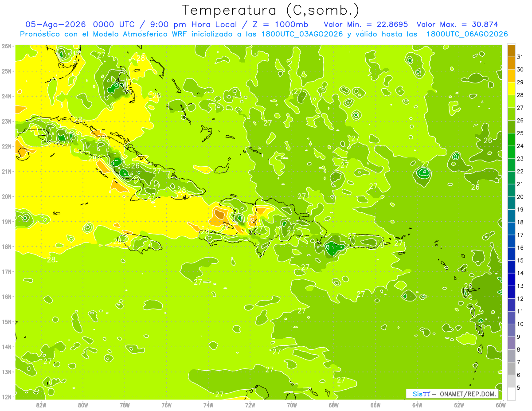The width and height of the screenshot is (532, 411).
Task: Click the teal swatch between 19 and 20
Action: (511, 203)
